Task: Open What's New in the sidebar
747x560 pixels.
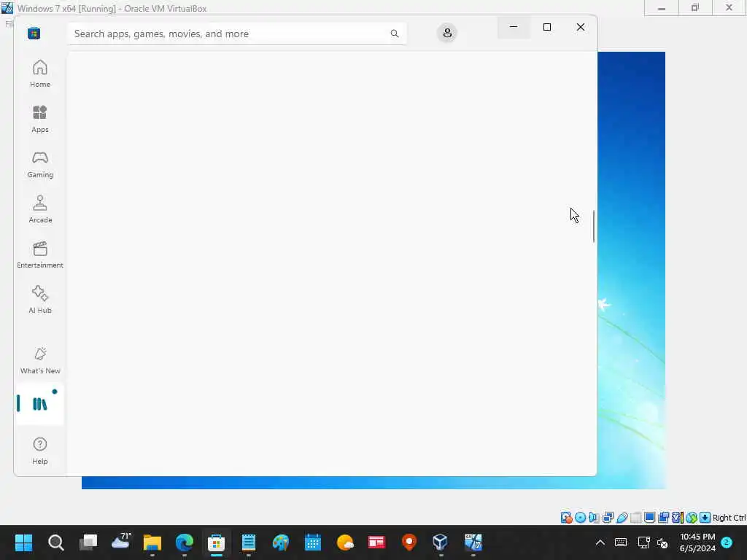Action: 40,360
